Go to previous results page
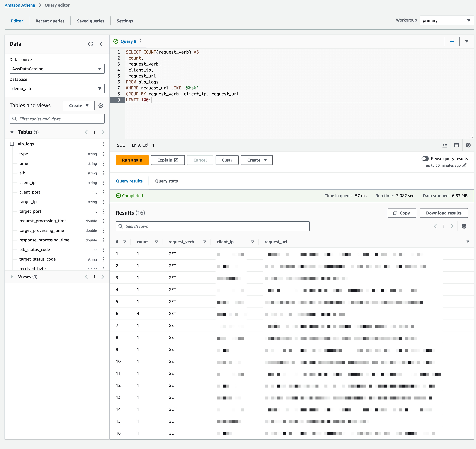This screenshot has width=476, height=449. (435, 226)
